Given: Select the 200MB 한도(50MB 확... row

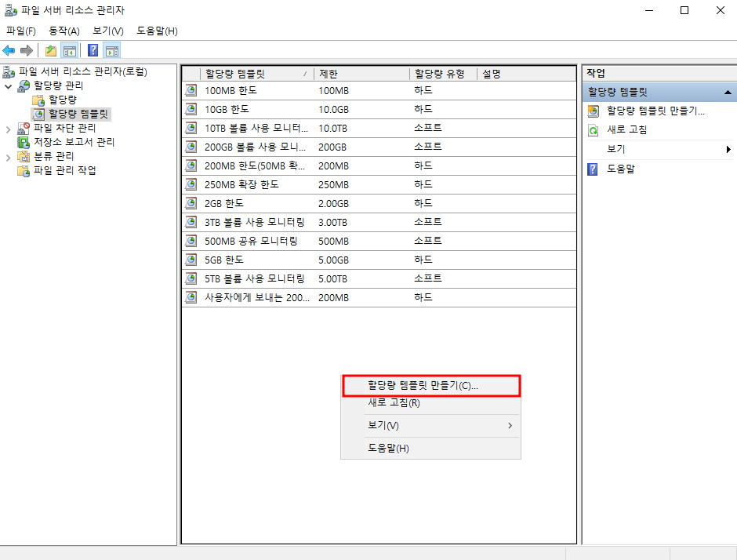Looking at the screenshot, I should tap(379, 165).
